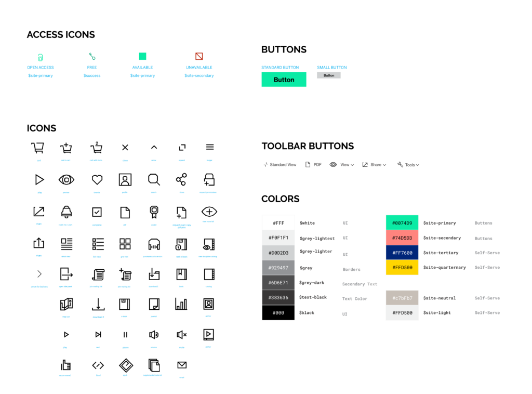This screenshot has width=532, height=394.
Task: Open the Share dropdown menu
Action: pyautogui.click(x=375, y=165)
